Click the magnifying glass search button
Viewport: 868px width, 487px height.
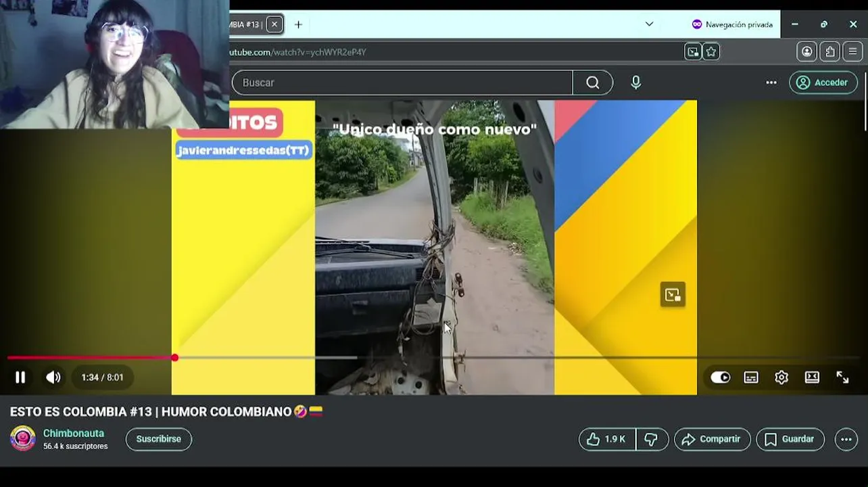tap(593, 83)
